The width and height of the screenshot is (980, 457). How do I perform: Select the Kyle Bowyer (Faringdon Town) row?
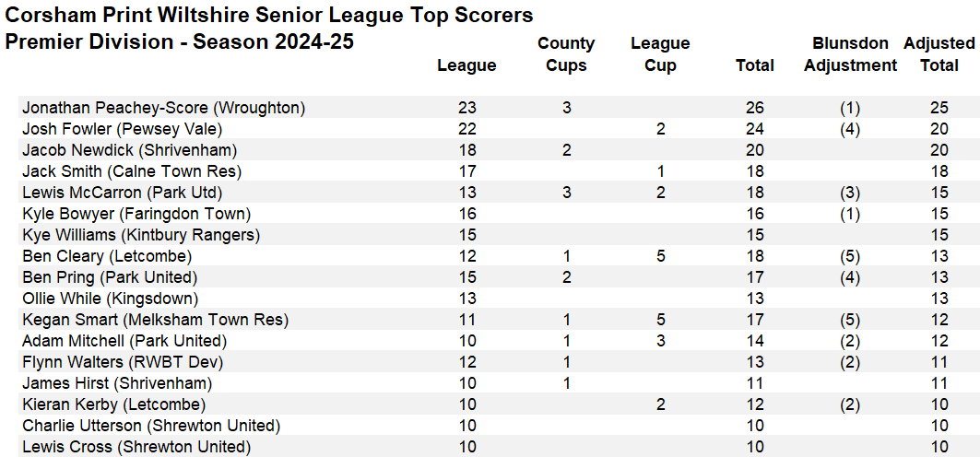[136, 214]
